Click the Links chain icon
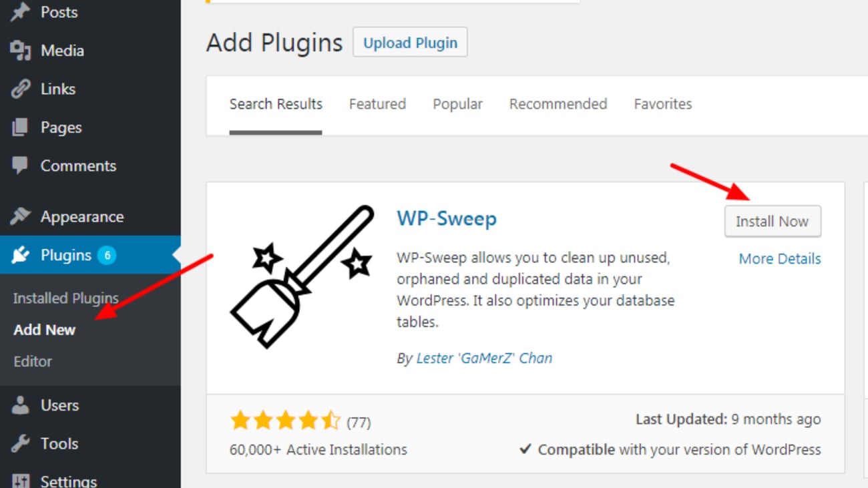The height and width of the screenshot is (488, 868). 21,89
